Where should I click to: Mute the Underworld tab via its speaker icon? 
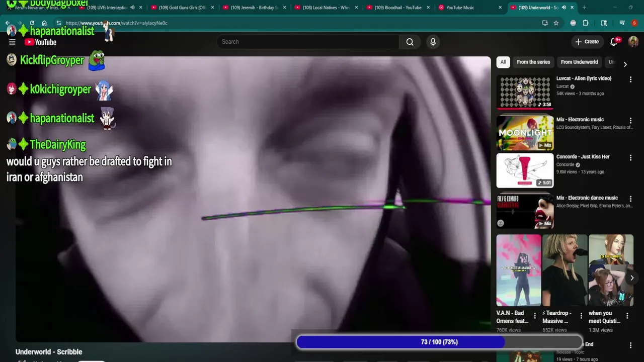[x=563, y=8]
